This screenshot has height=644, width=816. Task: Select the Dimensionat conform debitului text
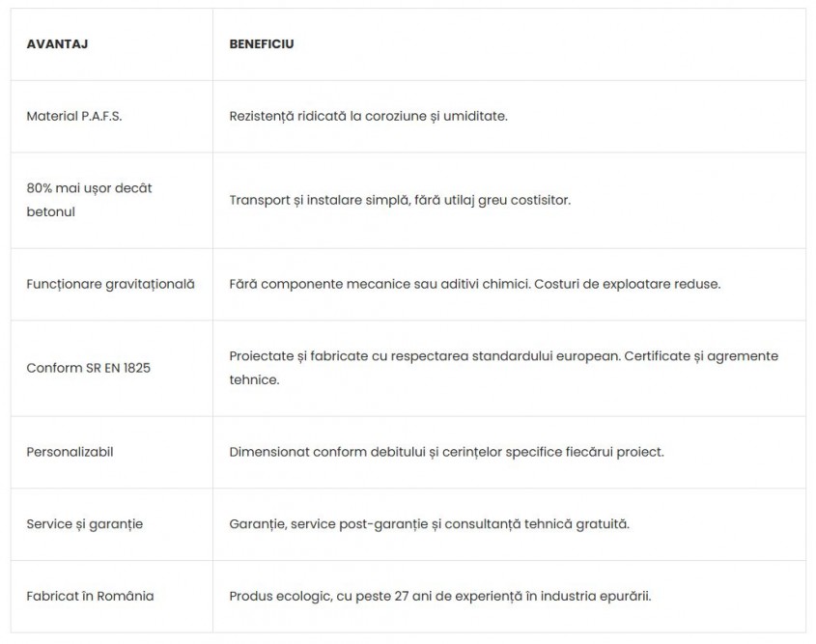point(446,452)
